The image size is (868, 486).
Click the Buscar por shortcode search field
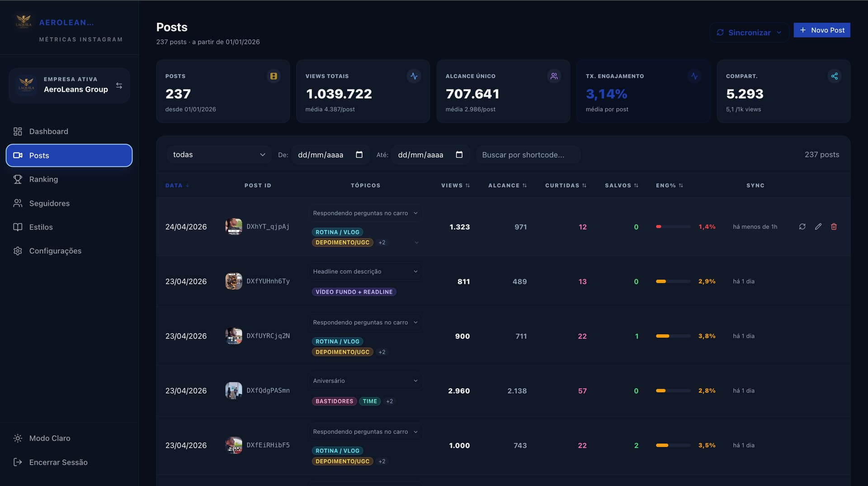point(528,155)
